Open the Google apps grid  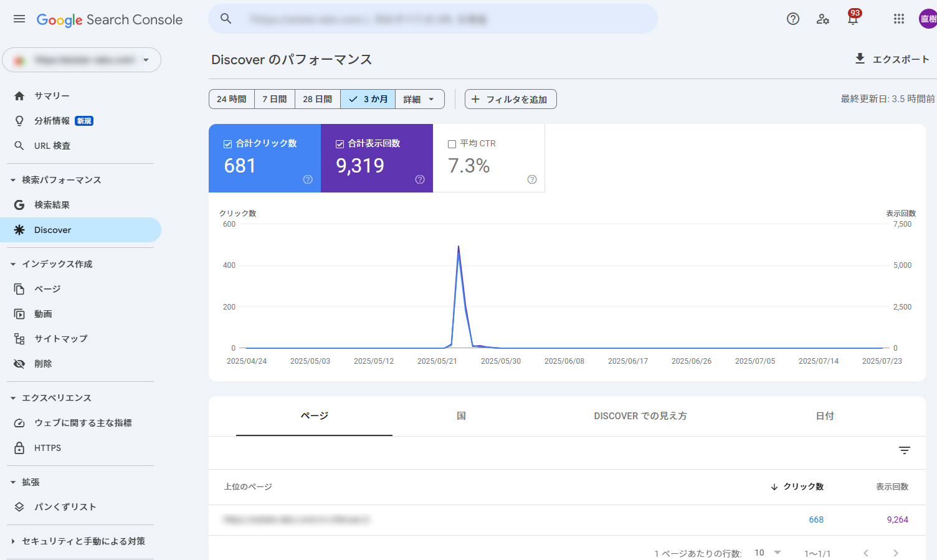tap(898, 19)
